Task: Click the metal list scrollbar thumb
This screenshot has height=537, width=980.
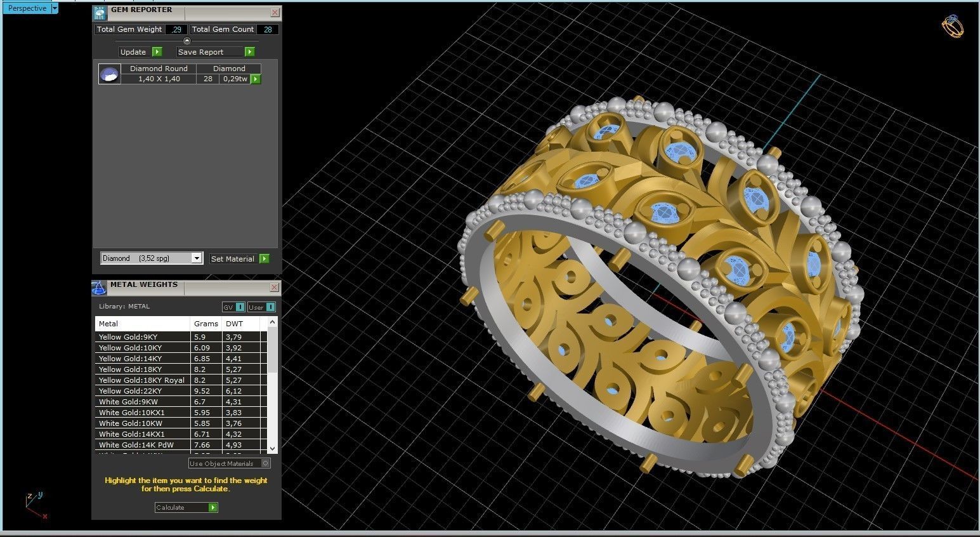Action: click(x=273, y=350)
